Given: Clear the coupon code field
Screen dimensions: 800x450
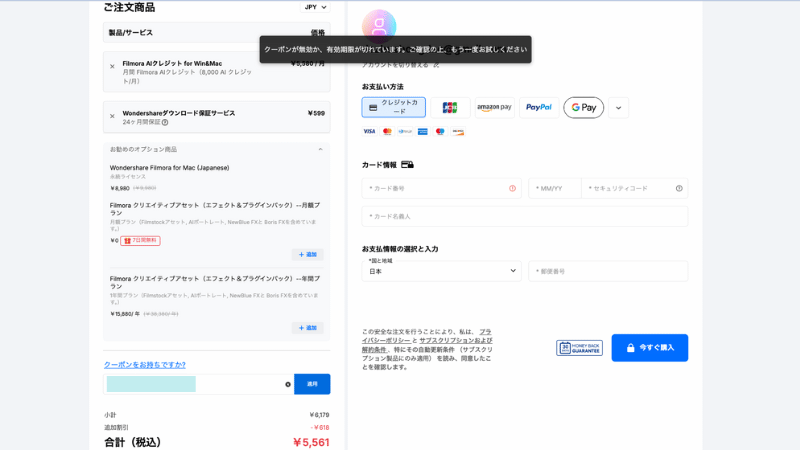Looking at the screenshot, I should click(288, 384).
